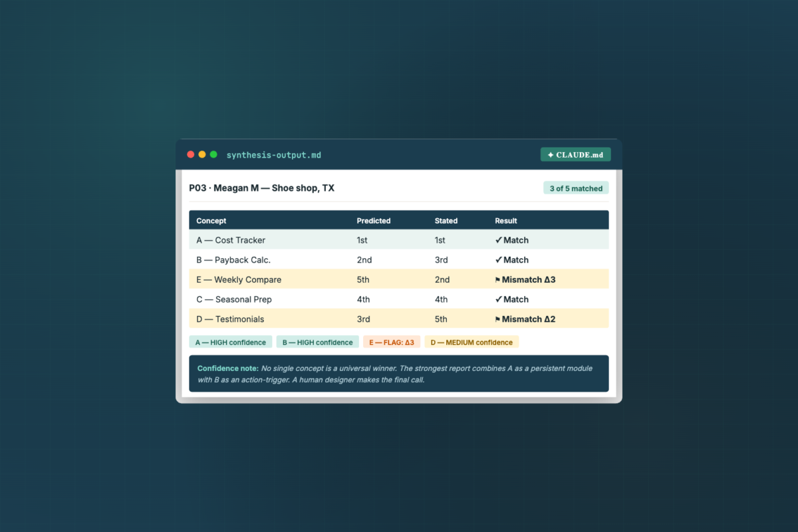Viewport: 798px width, 532px height.
Task: Select the A — Cost Tracker row
Action: [399, 240]
